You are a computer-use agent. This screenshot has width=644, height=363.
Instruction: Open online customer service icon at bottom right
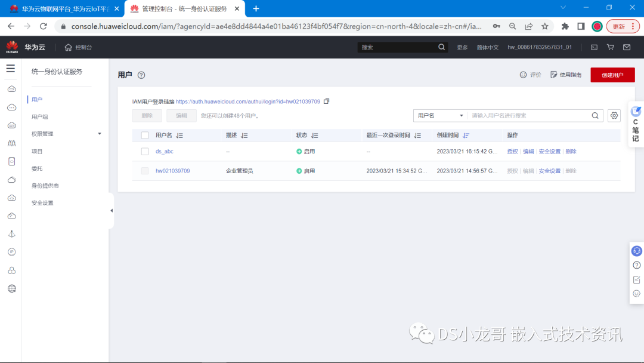pos(636,251)
